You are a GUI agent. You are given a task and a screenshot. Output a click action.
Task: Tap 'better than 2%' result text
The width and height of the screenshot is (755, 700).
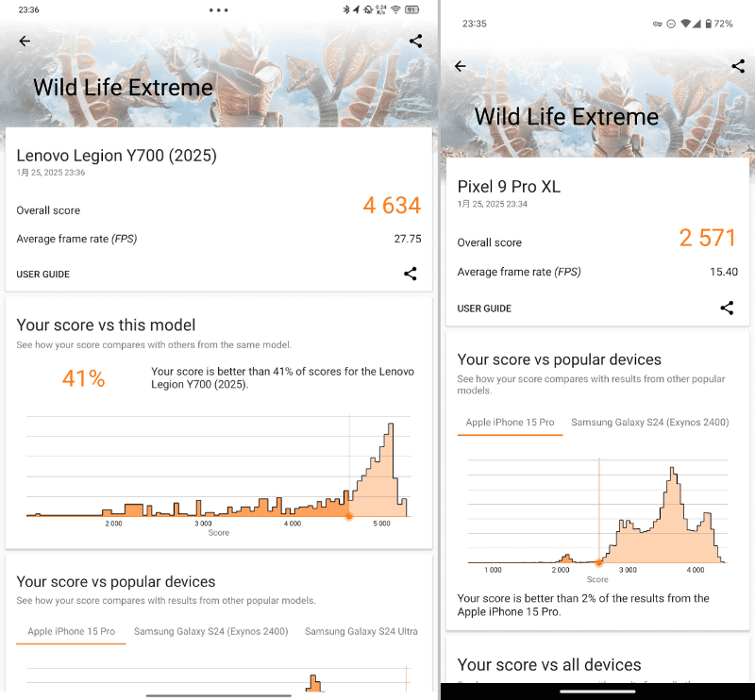point(583,605)
